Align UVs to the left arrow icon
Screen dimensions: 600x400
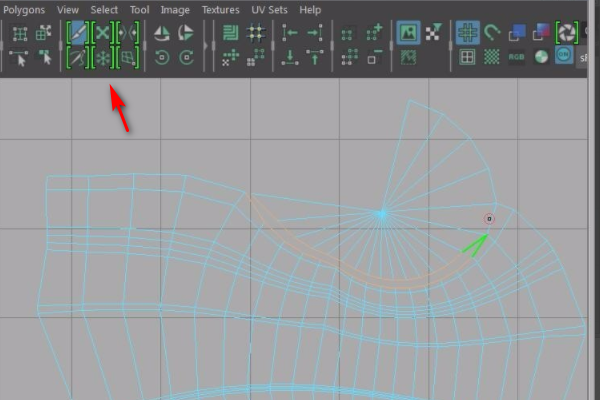coord(290,33)
